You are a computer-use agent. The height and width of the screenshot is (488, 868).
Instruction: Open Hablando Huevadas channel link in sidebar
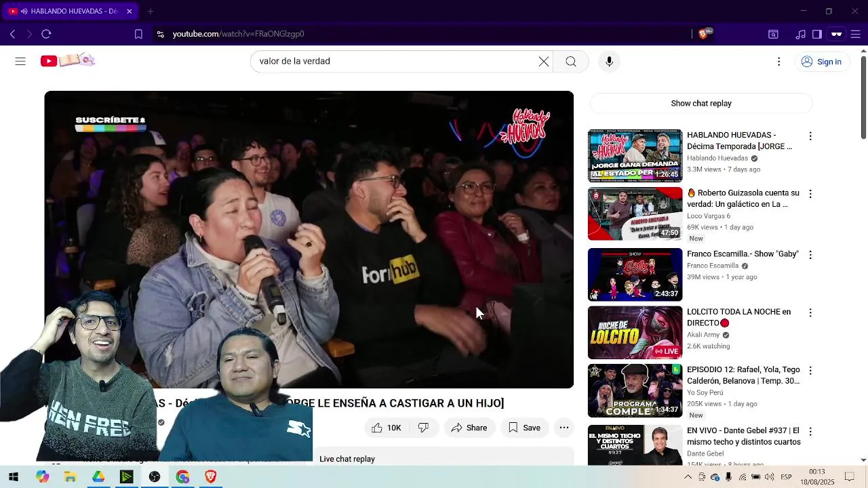717,159
